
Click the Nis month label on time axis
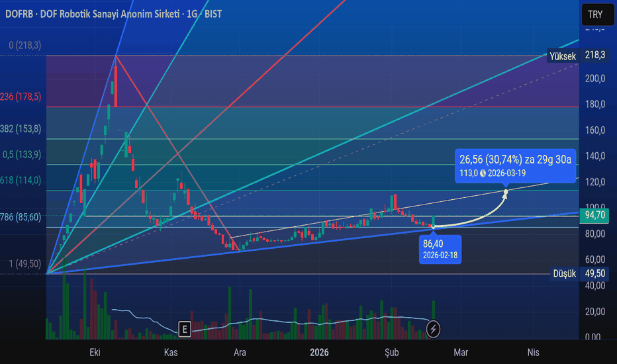(533, 352)
